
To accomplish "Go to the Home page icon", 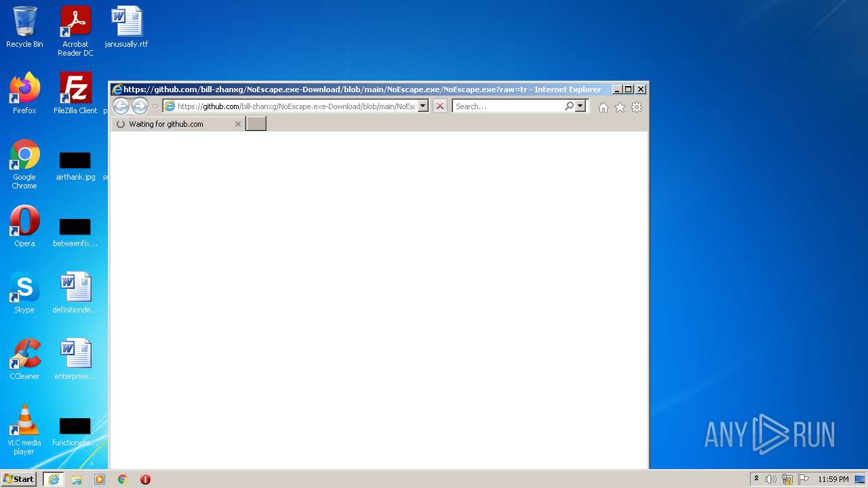I will (604, 107).
